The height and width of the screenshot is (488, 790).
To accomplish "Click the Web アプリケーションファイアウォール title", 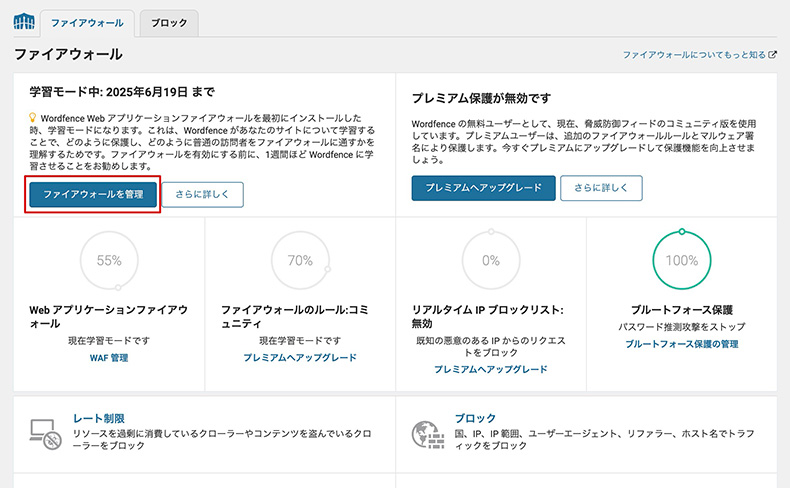I will coord(108,316).
